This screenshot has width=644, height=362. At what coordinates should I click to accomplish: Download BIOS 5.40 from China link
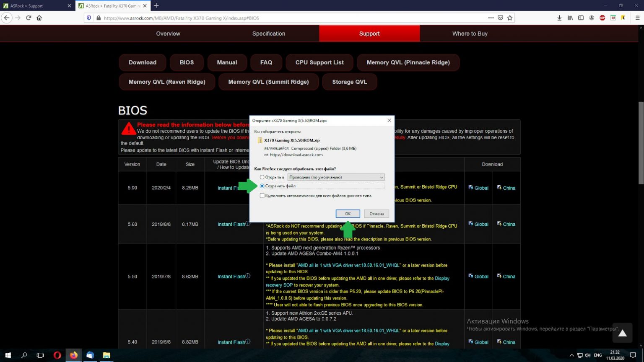[x=506, y=342]
